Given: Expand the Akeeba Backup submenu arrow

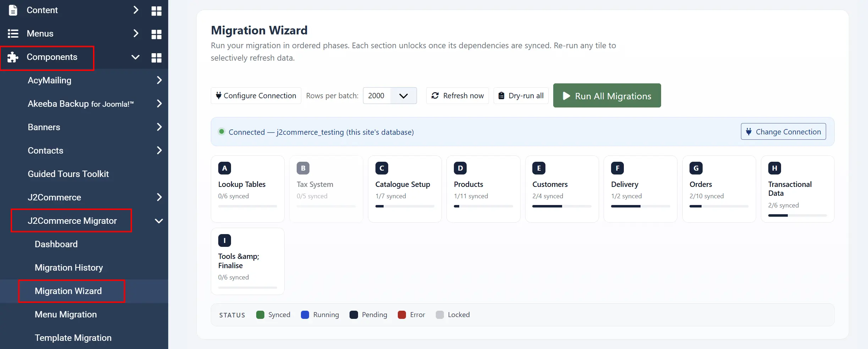Looking at the screenshot, I should coord(159,104).
